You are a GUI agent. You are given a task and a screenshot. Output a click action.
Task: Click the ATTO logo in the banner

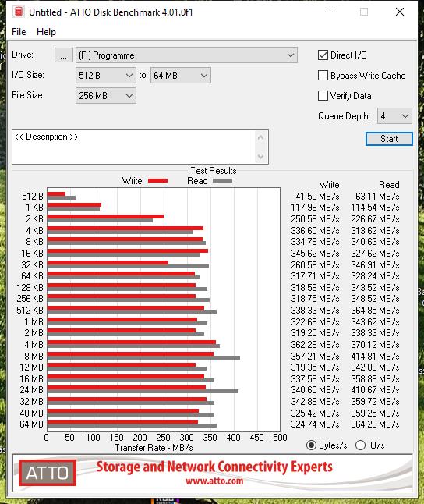click(48, 473)
